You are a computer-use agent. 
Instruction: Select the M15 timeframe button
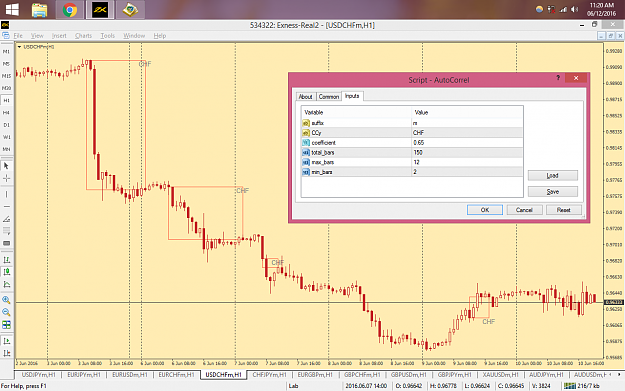coord(6,76)
